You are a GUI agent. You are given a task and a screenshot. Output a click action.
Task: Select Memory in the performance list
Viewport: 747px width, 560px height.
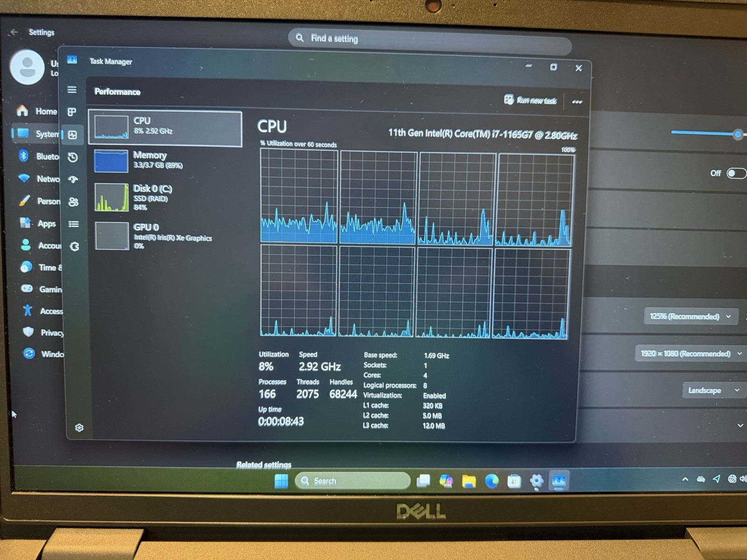tap(165, 161)
